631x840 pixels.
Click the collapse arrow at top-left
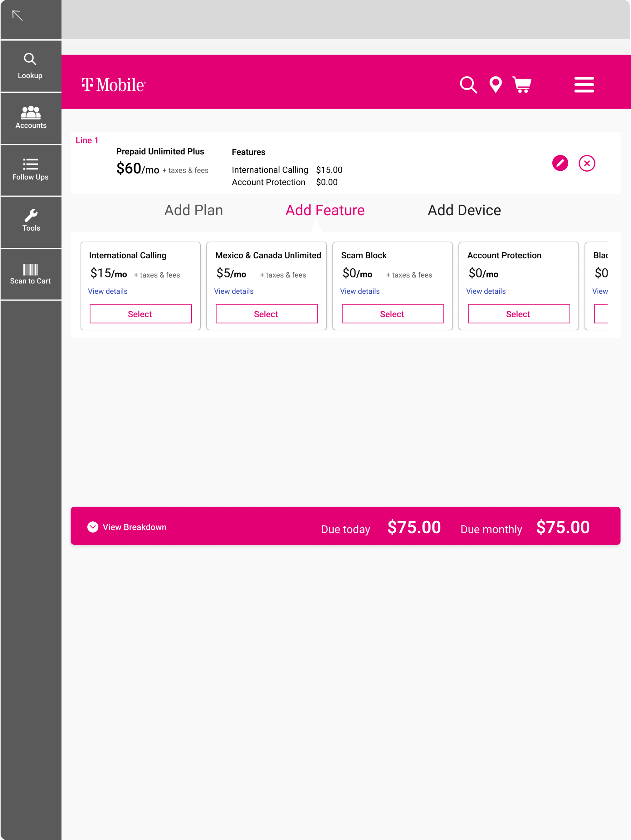point(17,15)
